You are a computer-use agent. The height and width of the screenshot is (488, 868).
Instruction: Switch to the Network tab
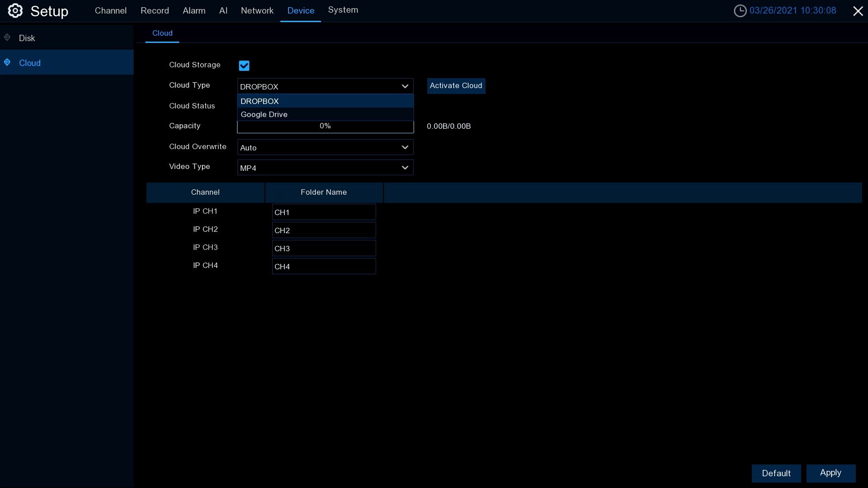coord(257,11)
